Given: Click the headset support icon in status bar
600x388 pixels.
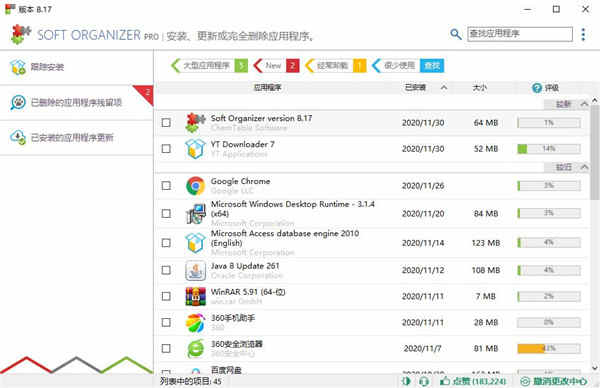Looking at the screenshot, I should tap(424, 381).
